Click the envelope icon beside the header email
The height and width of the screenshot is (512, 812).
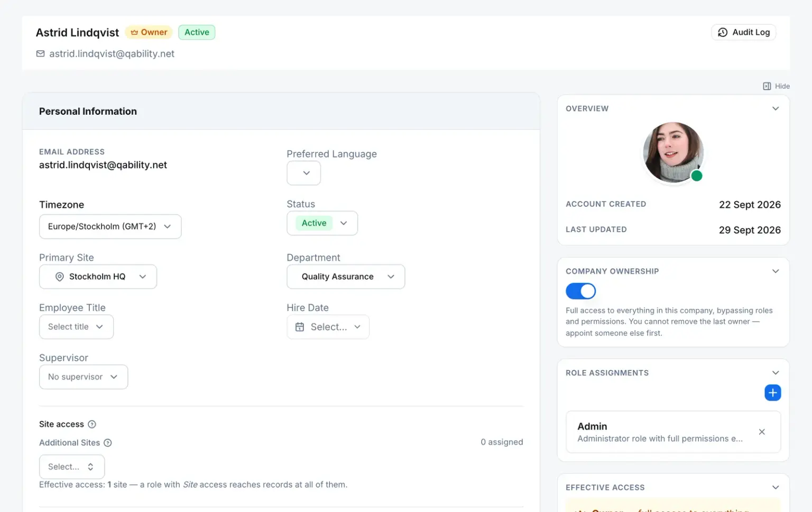[40, 53]
